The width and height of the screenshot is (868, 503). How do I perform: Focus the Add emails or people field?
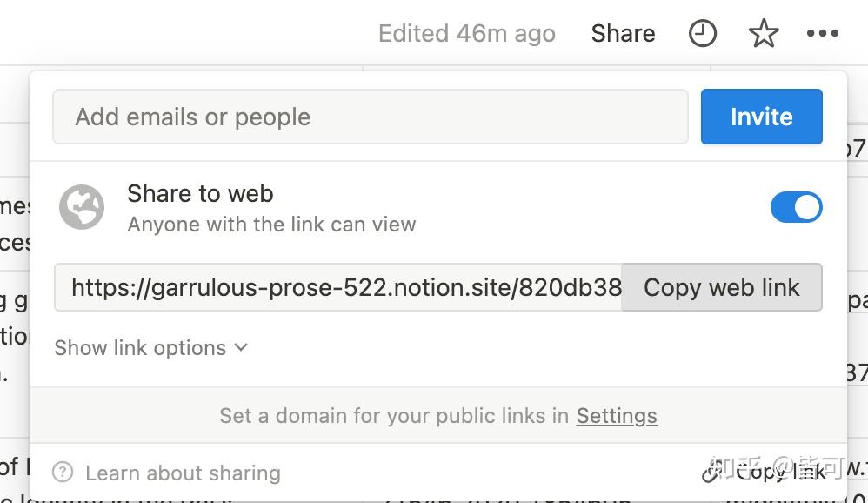click(370, 117)
